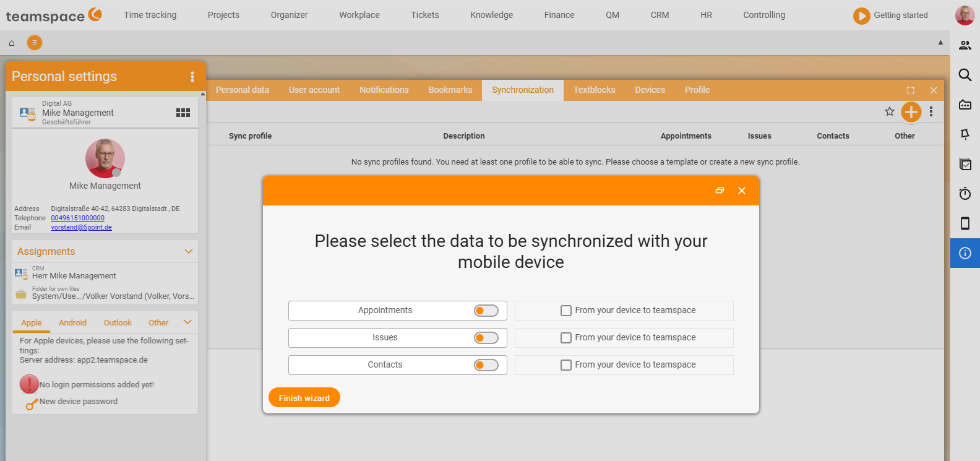Screen dimensions: 980x461
Task: Toggle the Appointments sync switch
Action: 486,311
